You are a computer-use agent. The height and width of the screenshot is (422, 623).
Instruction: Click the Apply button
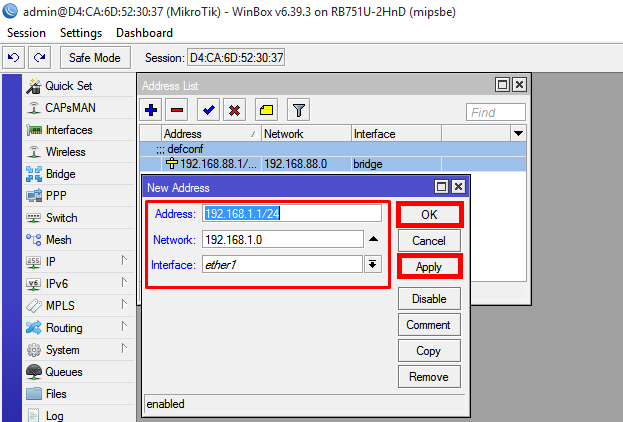(429, 267)
